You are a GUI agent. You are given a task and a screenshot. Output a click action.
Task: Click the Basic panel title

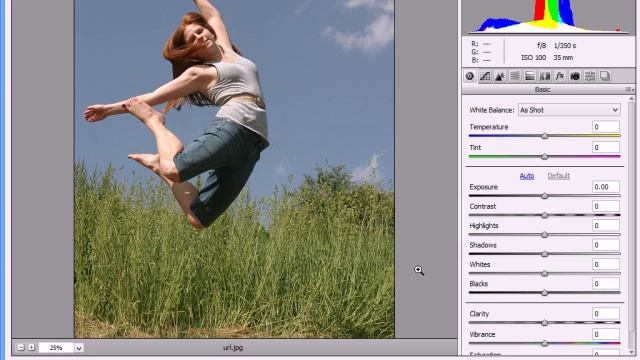click(542, 89)
